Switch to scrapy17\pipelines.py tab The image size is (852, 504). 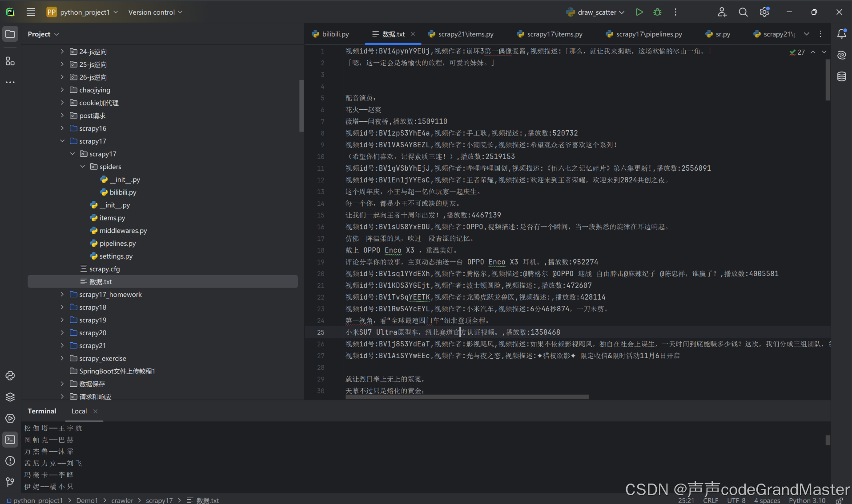coord(644,34)
